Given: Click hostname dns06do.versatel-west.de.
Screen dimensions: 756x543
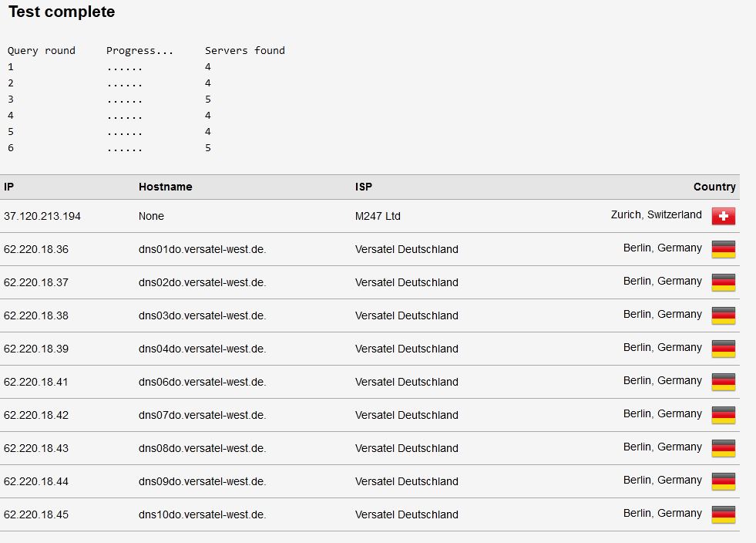Looking at the screenshot, I should (202, 382).
